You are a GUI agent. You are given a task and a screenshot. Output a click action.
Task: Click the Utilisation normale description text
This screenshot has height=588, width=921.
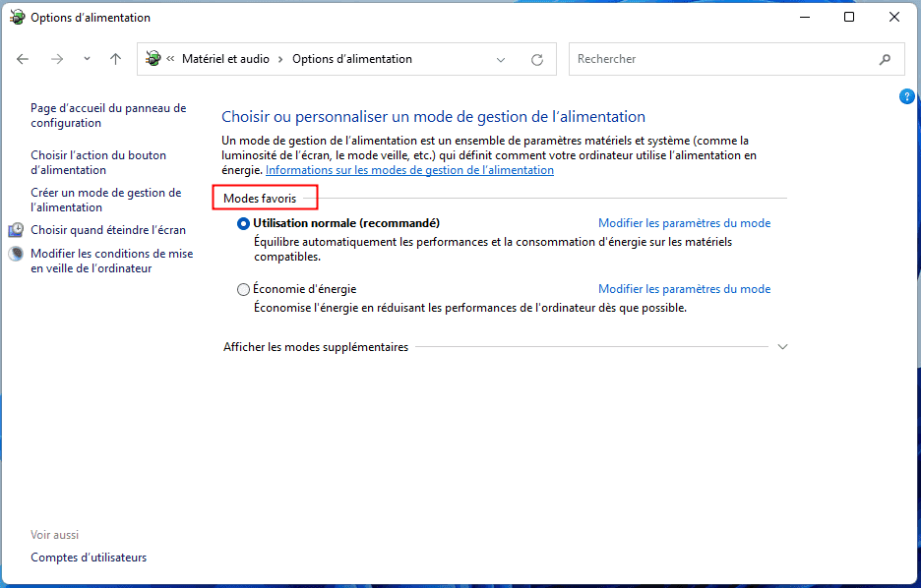pyautogui.click(x=493, y=249)
